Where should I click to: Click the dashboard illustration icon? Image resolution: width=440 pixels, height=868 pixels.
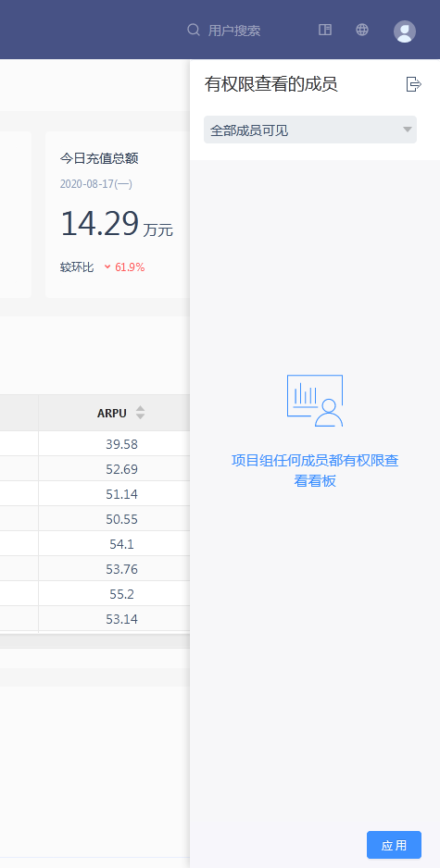(315, 401)
